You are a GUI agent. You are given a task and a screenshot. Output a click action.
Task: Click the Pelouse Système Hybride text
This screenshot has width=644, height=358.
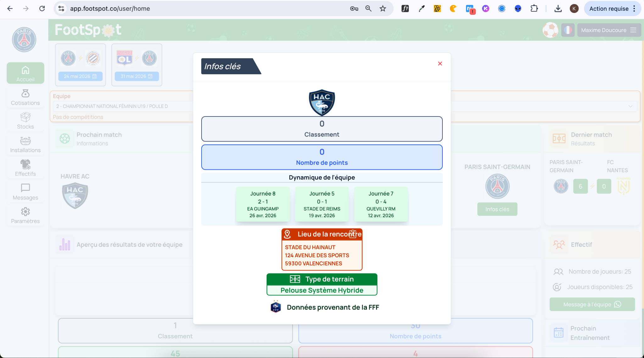coord(322,290)
